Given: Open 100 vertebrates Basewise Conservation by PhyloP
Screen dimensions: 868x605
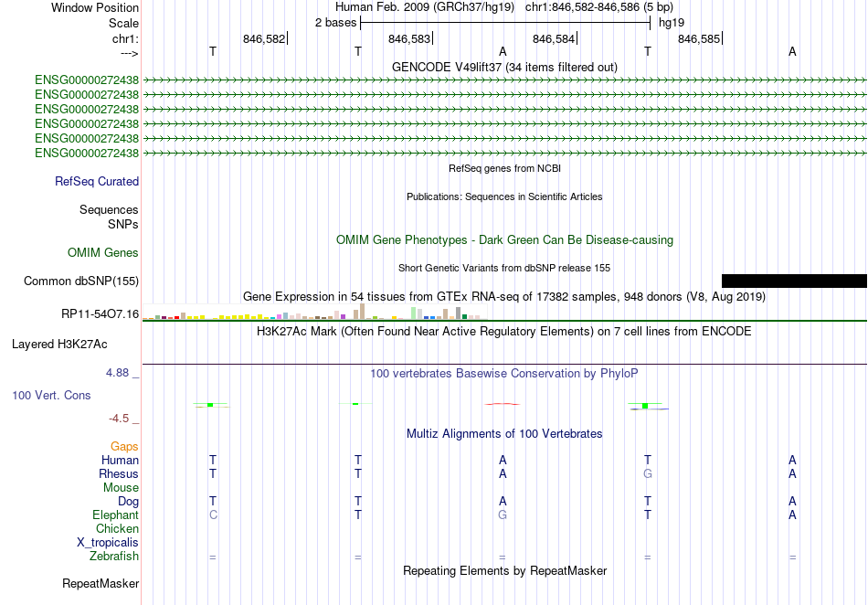Looking at the screenshot, I should coord(504,374).
